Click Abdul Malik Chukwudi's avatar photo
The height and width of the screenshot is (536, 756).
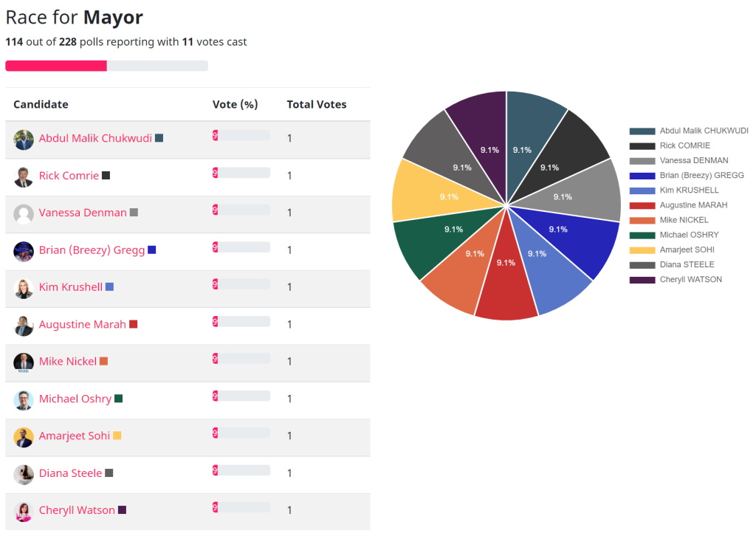pos(24,139)
